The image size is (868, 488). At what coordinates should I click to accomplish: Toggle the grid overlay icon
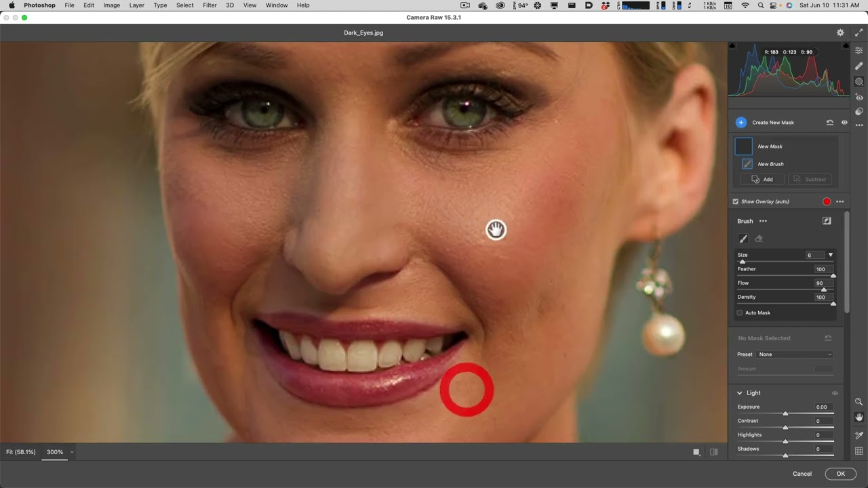pos(859,451)
